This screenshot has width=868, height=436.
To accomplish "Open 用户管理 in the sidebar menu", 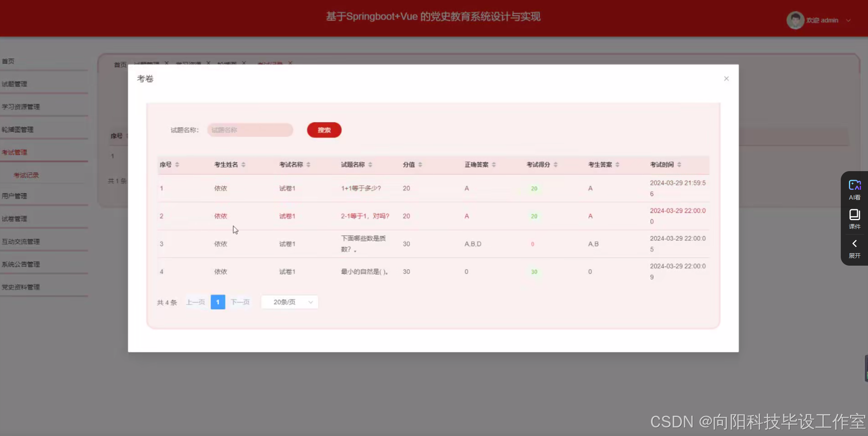I will pos(14,196).
